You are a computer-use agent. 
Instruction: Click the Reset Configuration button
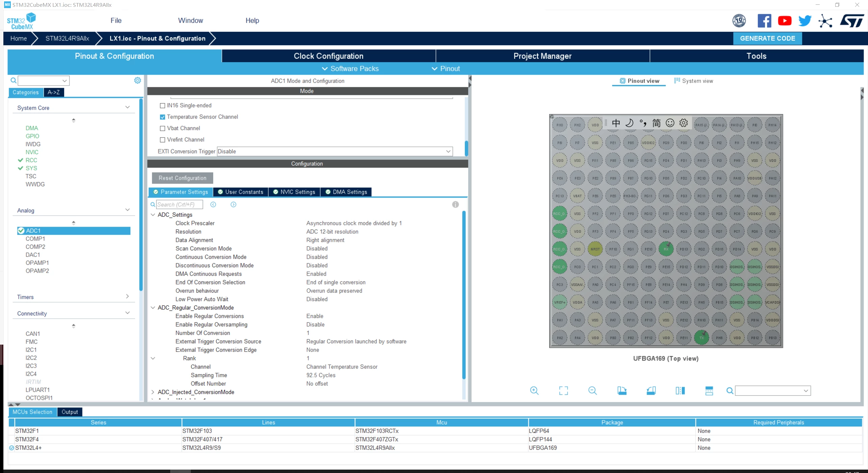coord(182,178)
